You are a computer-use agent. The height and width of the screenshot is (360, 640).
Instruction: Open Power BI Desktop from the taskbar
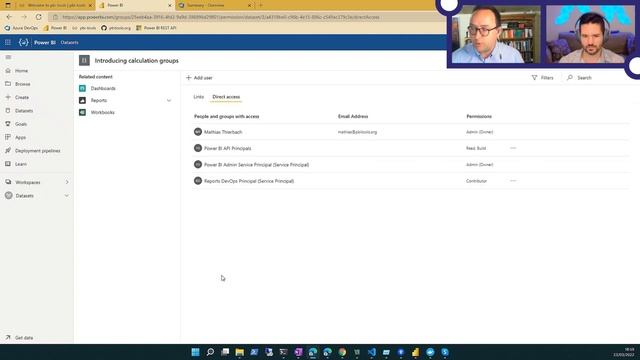click(x=416, y=352)
